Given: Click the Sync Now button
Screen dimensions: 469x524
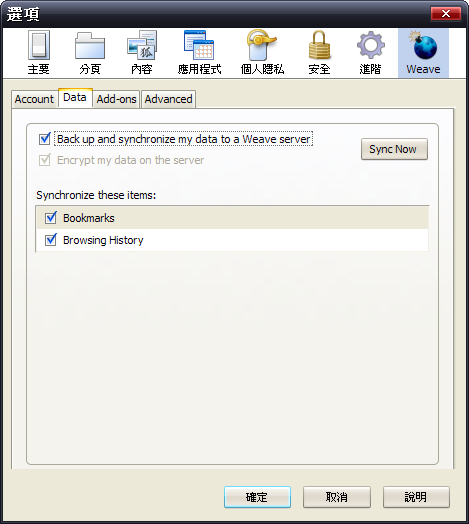Looking at the screenshot, I should 394,149.
